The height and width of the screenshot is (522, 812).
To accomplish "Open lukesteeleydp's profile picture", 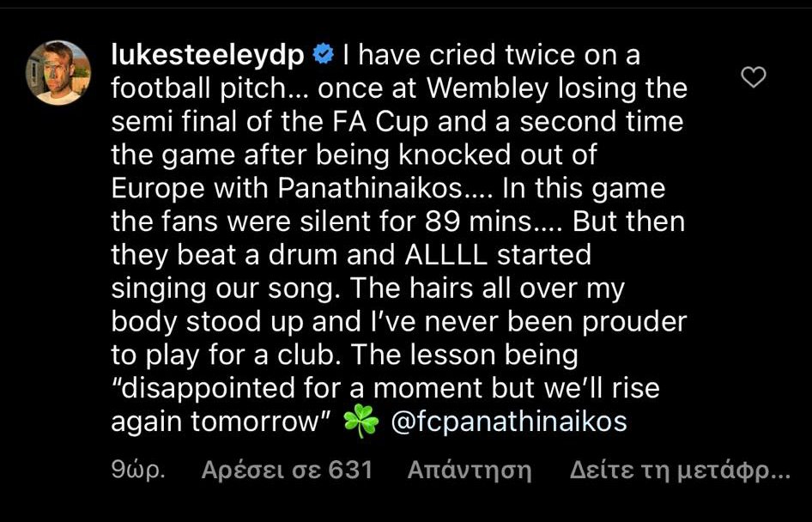I will click(58, 72).
